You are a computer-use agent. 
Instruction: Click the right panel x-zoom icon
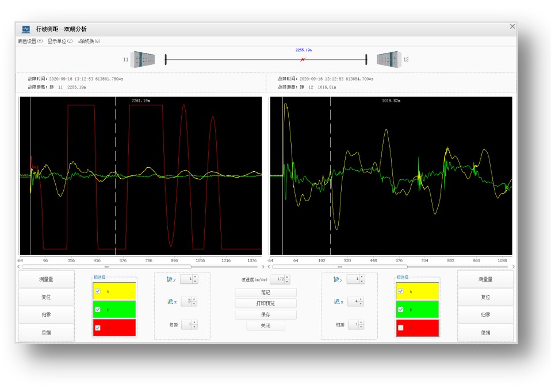pos(337,301)
